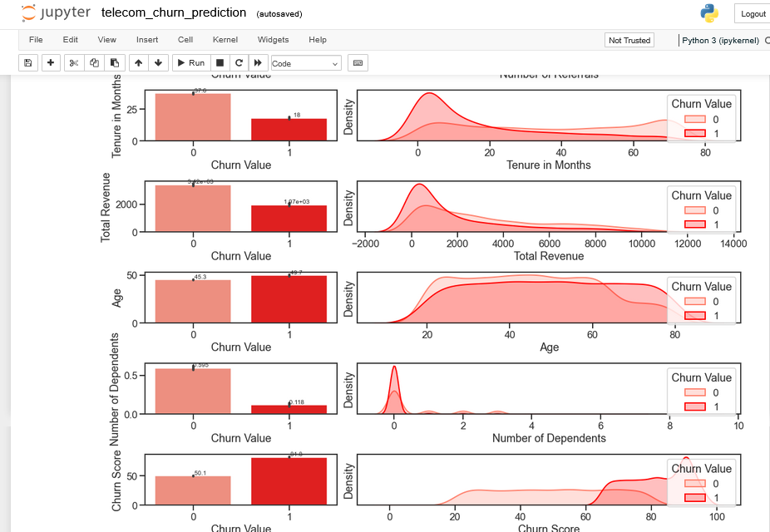The width and height of the screenshot is (770, 532).
Task: Open the Kernel menu
Action: [225, 40]
